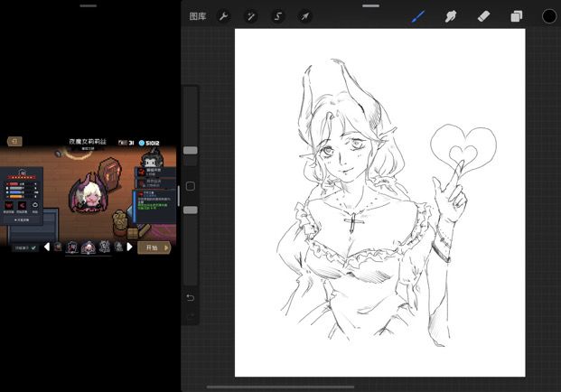Toggle the checkbox in the game's bottom-left
The image size is (561, 392).
point(34,247)
